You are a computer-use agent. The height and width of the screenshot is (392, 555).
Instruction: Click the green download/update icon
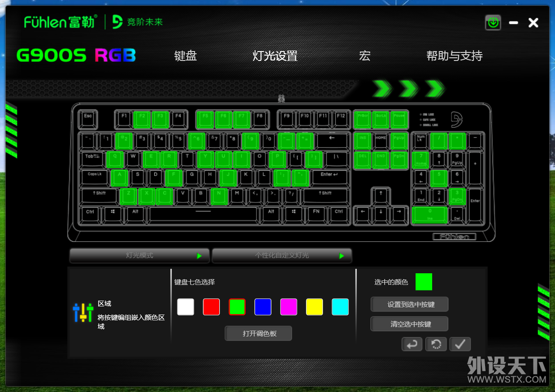493,22
